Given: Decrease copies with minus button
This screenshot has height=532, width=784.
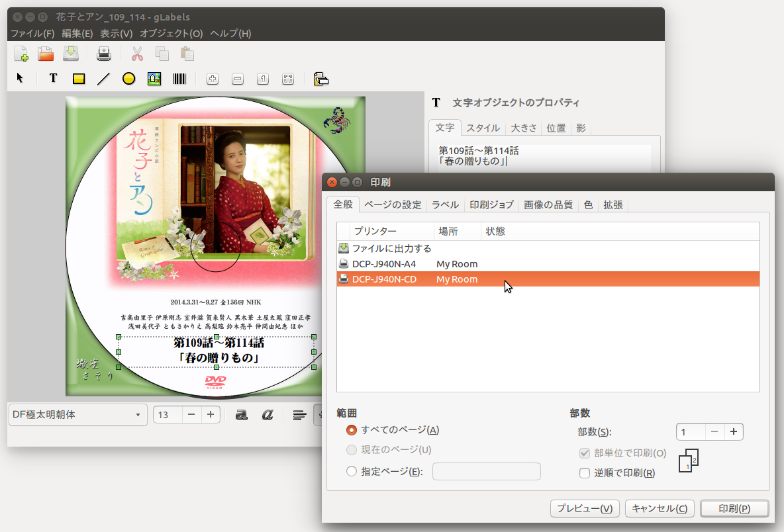Looking at the screenshot, I should (714, 432).
